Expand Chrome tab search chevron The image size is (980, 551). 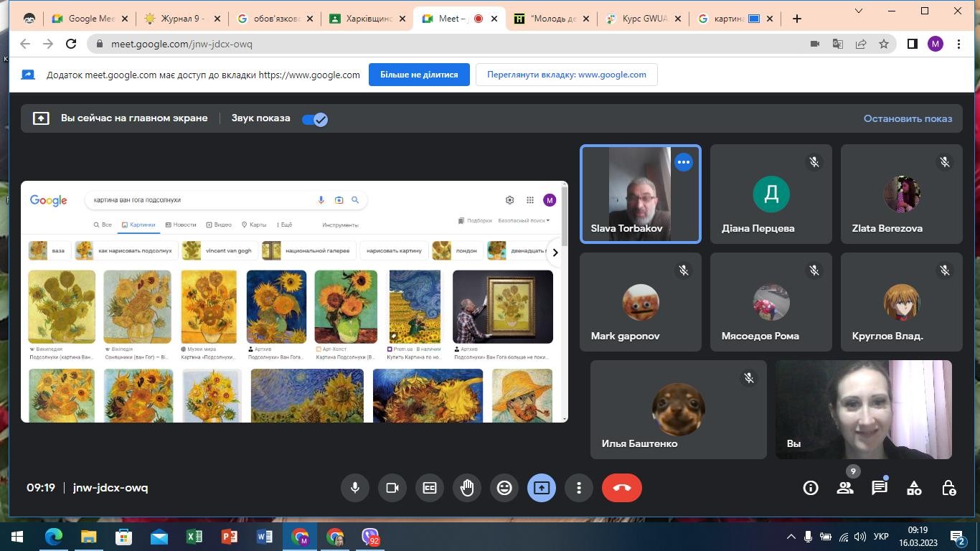(x=859, y=11)
